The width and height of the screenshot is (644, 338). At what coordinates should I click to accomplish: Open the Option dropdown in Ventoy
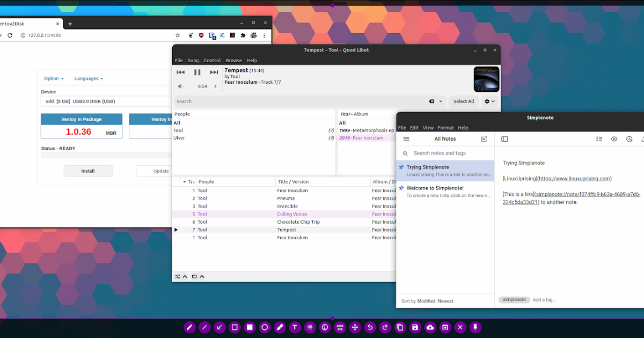tap(54, 78)
